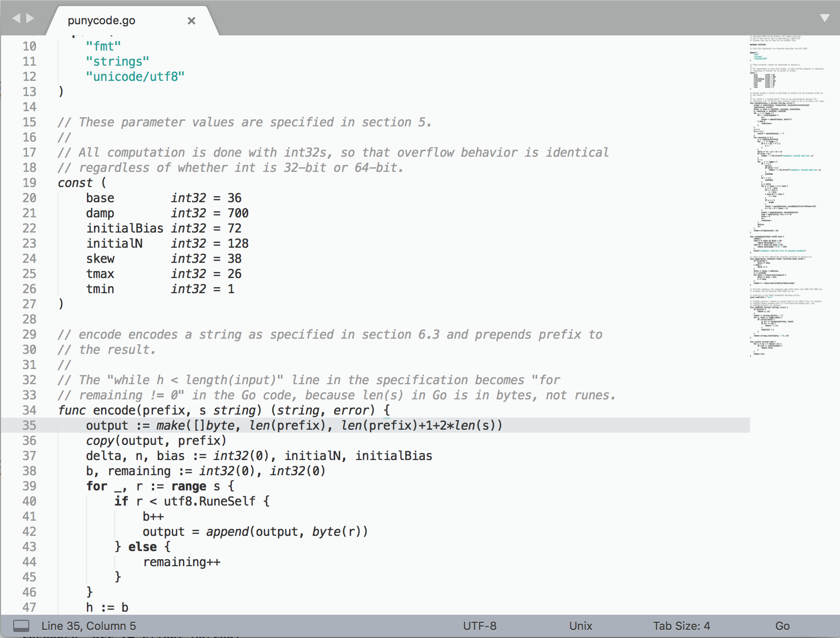Click the initialBias constant on line 22
This screenshot has height=638, width=840.
(125, 229)
